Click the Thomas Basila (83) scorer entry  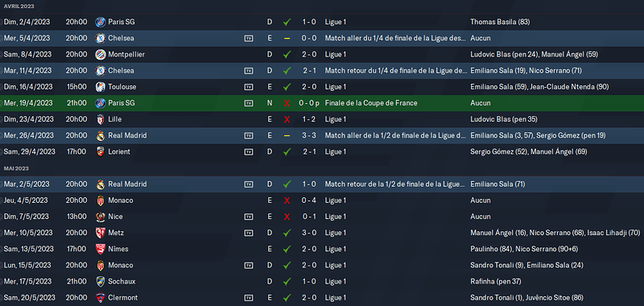point(500,23)
